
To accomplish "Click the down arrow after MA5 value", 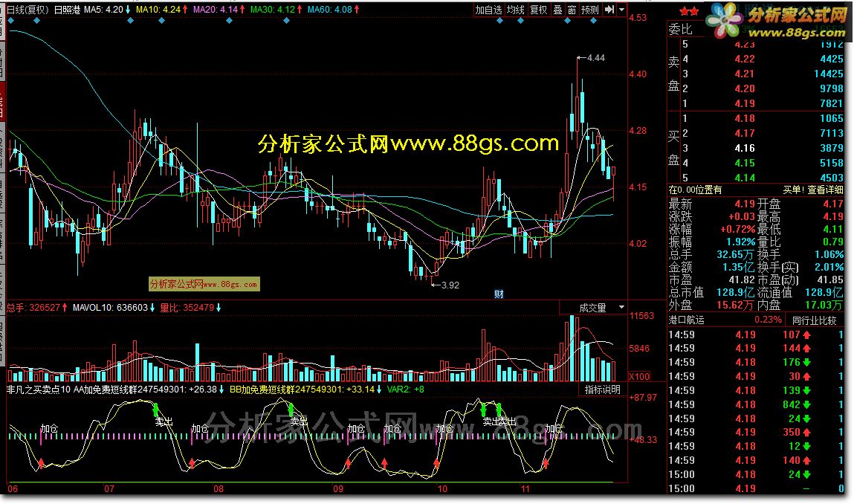I will 128,10.
